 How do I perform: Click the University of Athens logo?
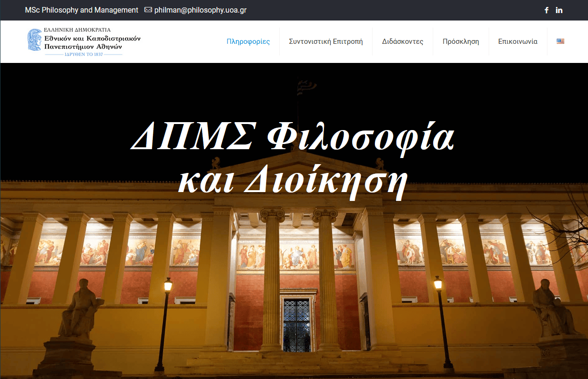(84, 41)
